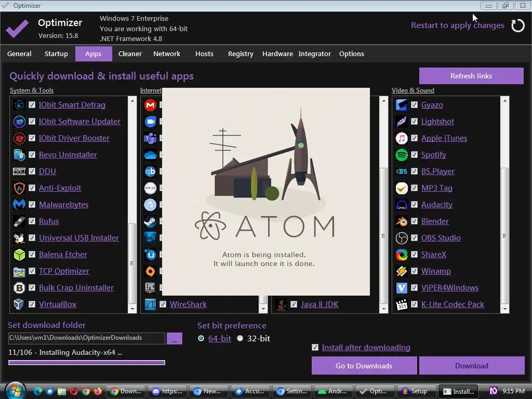
Task: Uncheck the Universal USB Installer checkbox
Action: 32,237
